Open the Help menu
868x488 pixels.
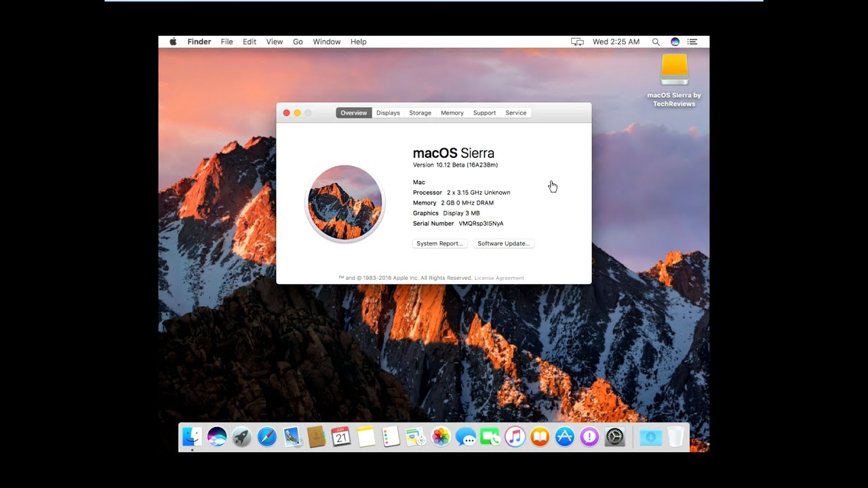pos(359,42)
